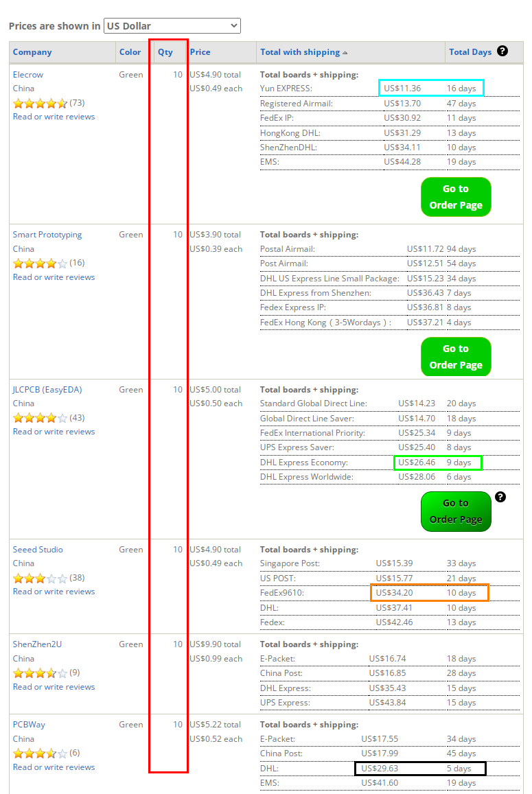Sort by the Color column header
Screen dimensions: 532x794
point(130,52)
